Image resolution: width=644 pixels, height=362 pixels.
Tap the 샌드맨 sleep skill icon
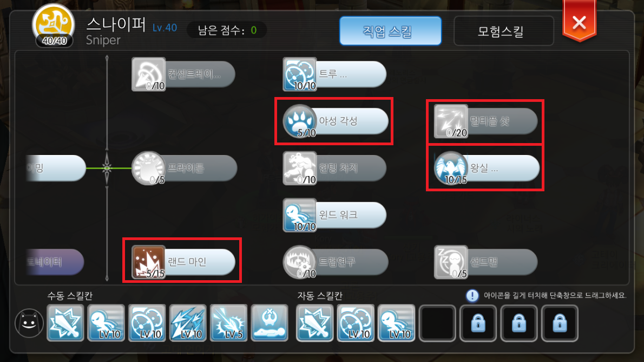click(x=451, y=262)
